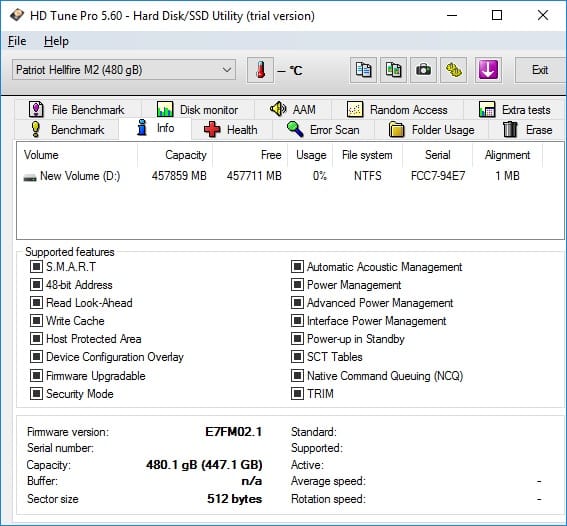Click the sector size value 512 bytes
This screenshot has height=526, width=567.
pos(234,499)
